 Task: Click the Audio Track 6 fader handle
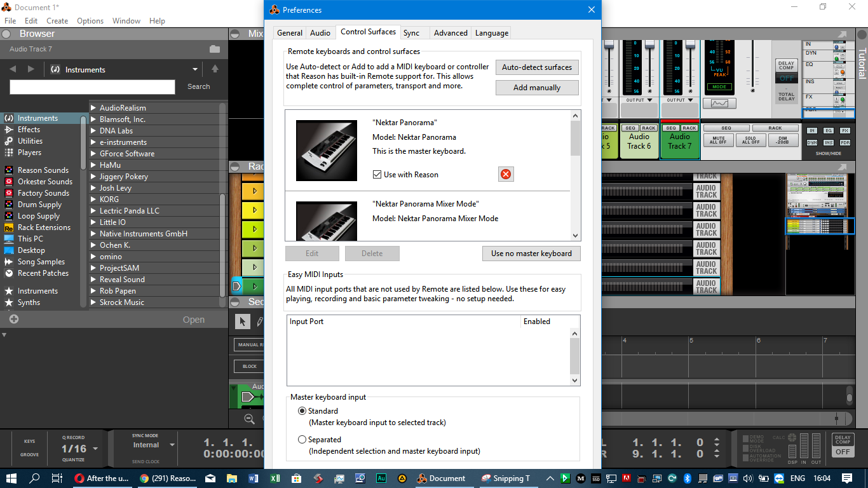click(650, 45)
